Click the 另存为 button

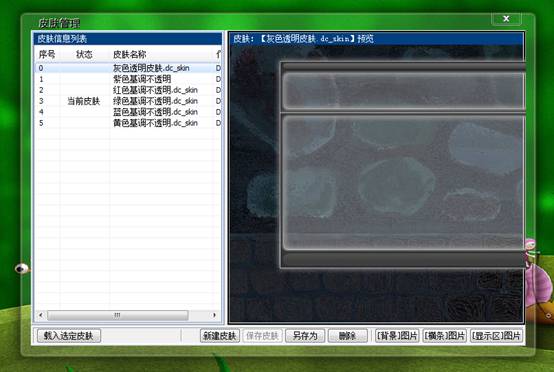pos(305,336)
